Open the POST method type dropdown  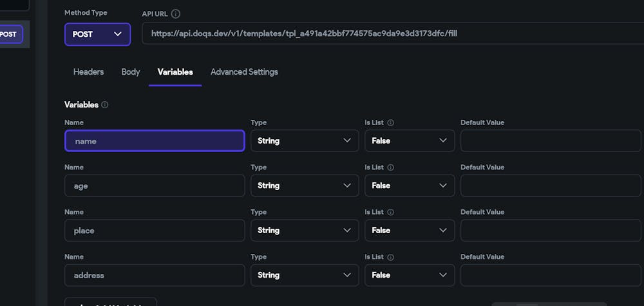pyautogui.click(x=97, y=34)
